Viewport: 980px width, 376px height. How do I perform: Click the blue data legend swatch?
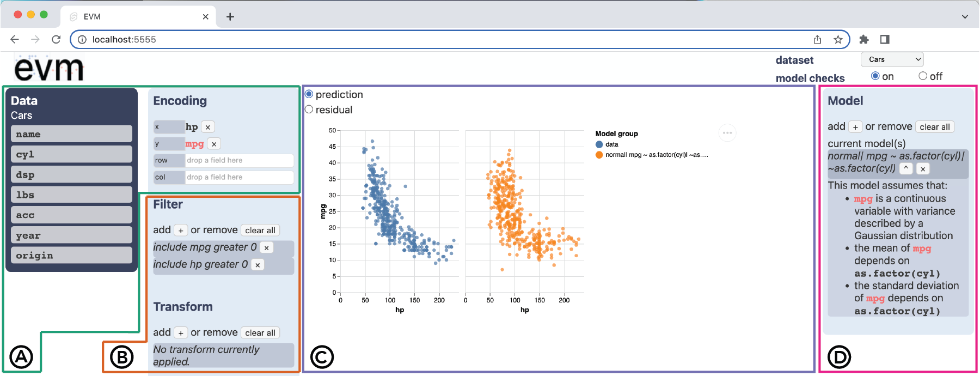[x=599, y=144]
